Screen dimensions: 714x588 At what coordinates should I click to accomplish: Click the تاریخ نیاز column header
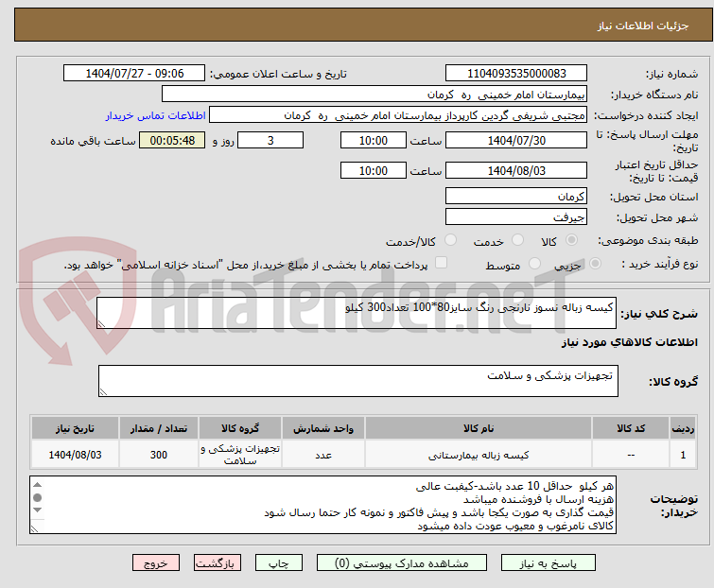75,428
